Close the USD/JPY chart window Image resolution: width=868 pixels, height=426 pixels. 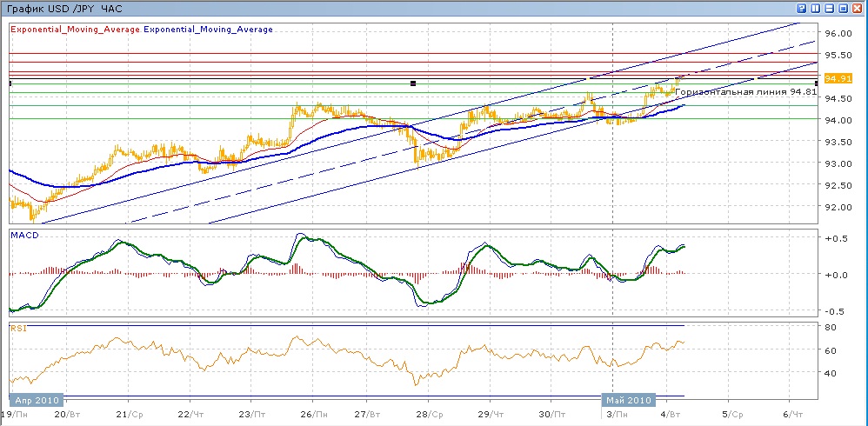pyautogui.click(x=858, y=7)
